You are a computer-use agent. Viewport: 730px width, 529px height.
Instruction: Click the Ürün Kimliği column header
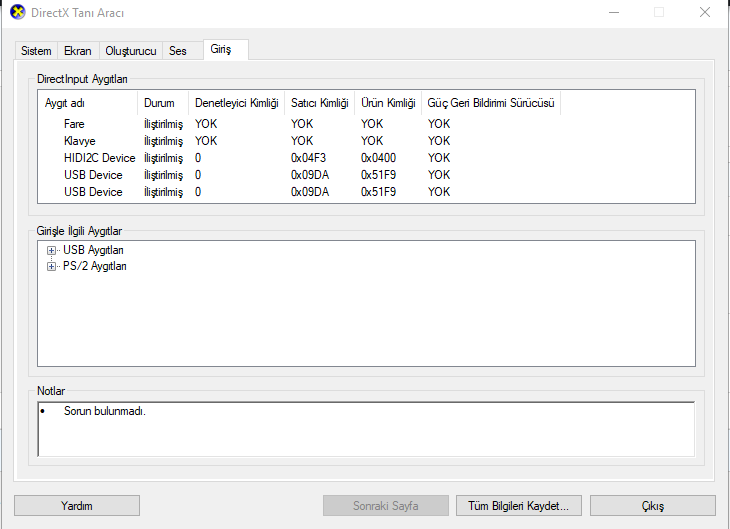(387, 103)
